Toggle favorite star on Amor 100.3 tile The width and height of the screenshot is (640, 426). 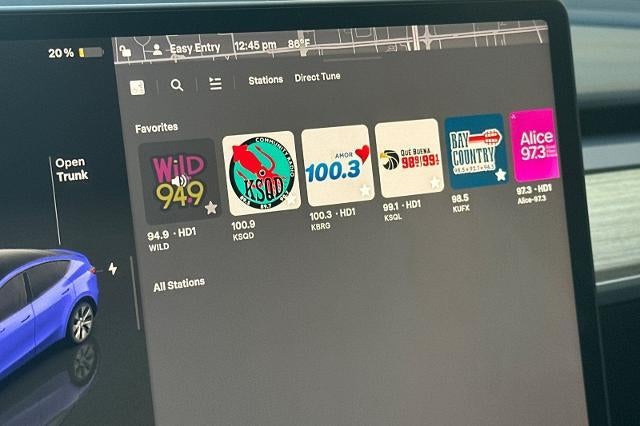(x=365, y=190)
